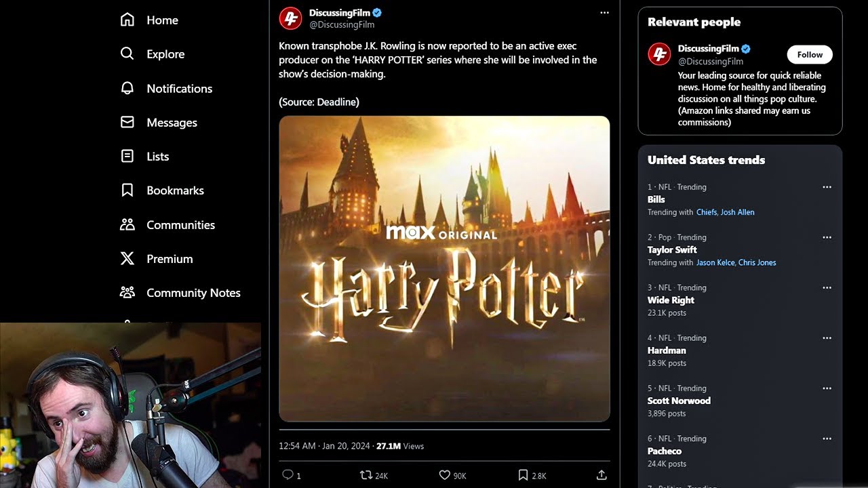868x488 pixels.
Task: Open the Bookmarks ribbon icon in sidebar
Action: click(x=127, y=190)
